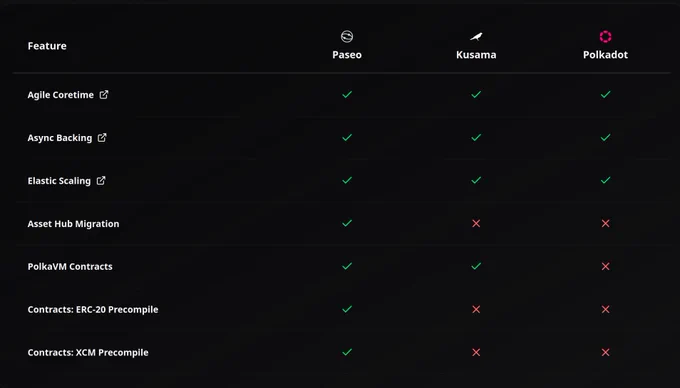Screen dimensions: 680x388
Task: Click the Kusama bird logo icon
Action: 476,37
